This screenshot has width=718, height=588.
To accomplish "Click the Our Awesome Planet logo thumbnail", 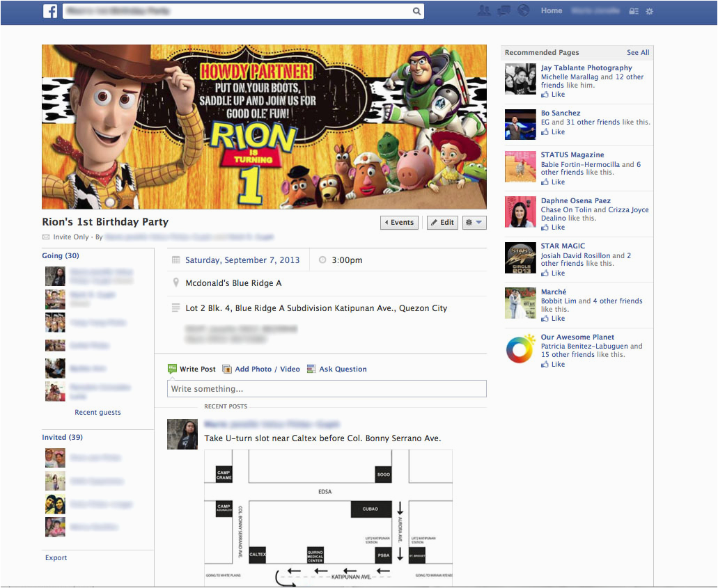I will tap(520, 349).
